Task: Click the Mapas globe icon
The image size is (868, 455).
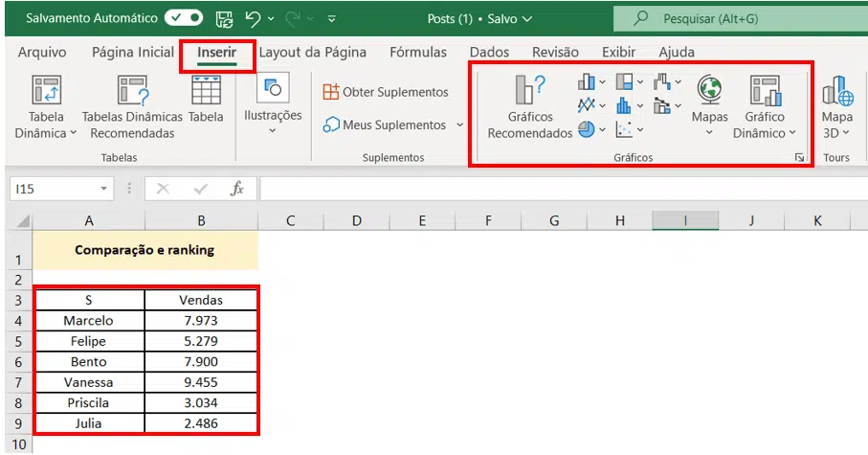Action: 709,91
